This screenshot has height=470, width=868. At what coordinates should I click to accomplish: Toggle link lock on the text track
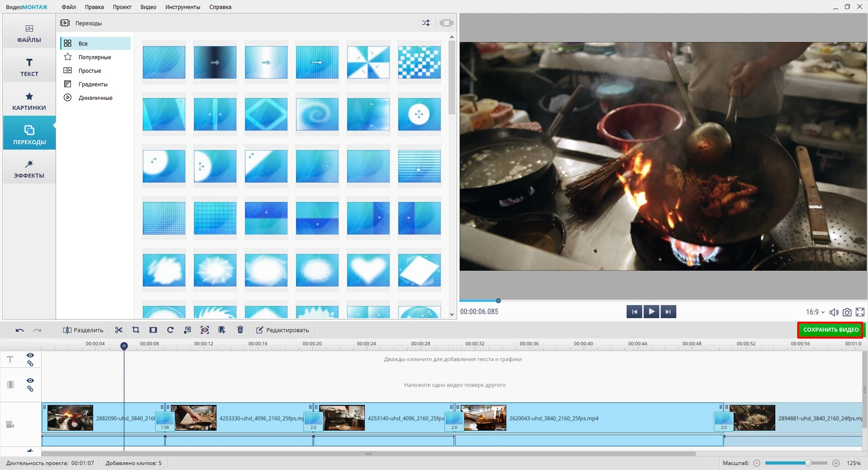pos(30,363)
